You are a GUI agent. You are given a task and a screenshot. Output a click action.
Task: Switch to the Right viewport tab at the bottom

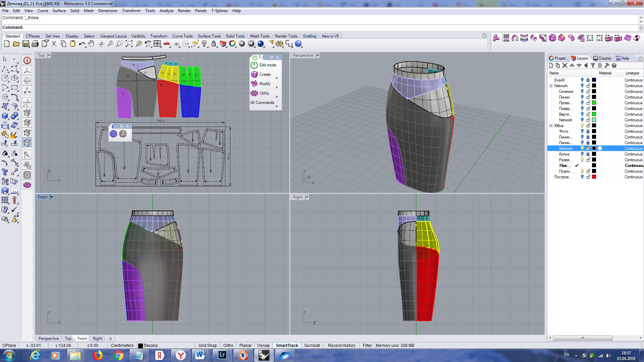[98, 339]
